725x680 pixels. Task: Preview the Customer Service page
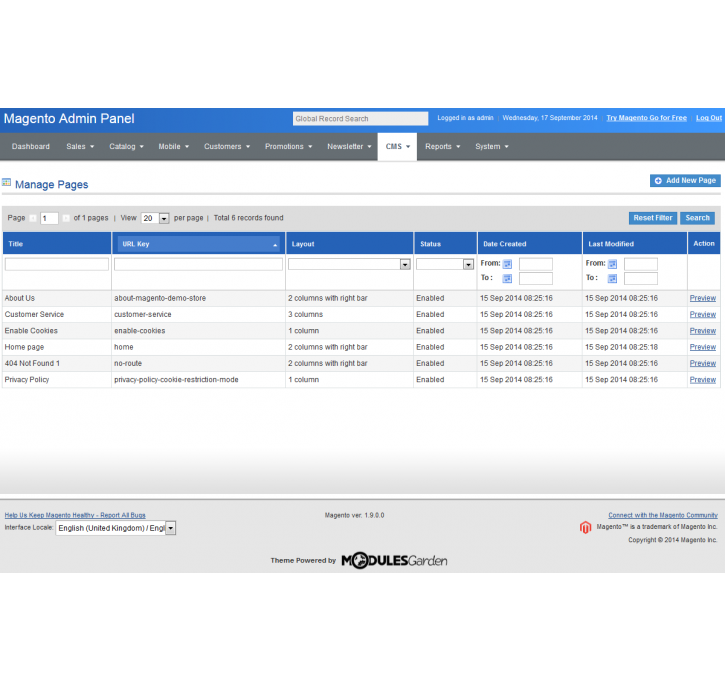pos(702,315)
